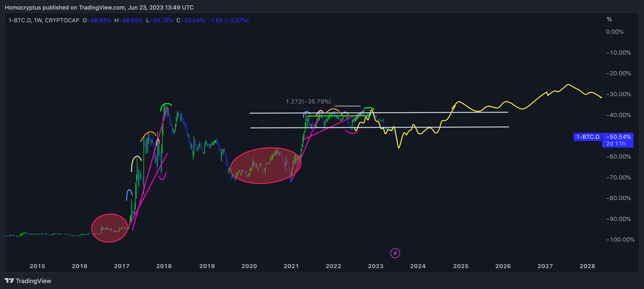Click the -70.00% price axis label
This screenshot has height=289, width=644.
[x=619, y=177]
